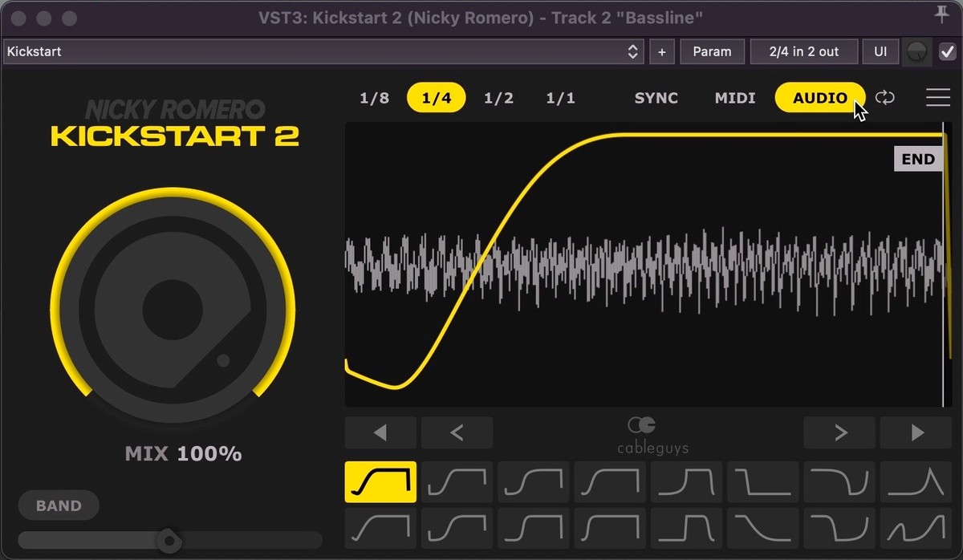963x560 pixels.
Task: Pick the double-bump curve preset at bottom right
Action: click(916, 528)
